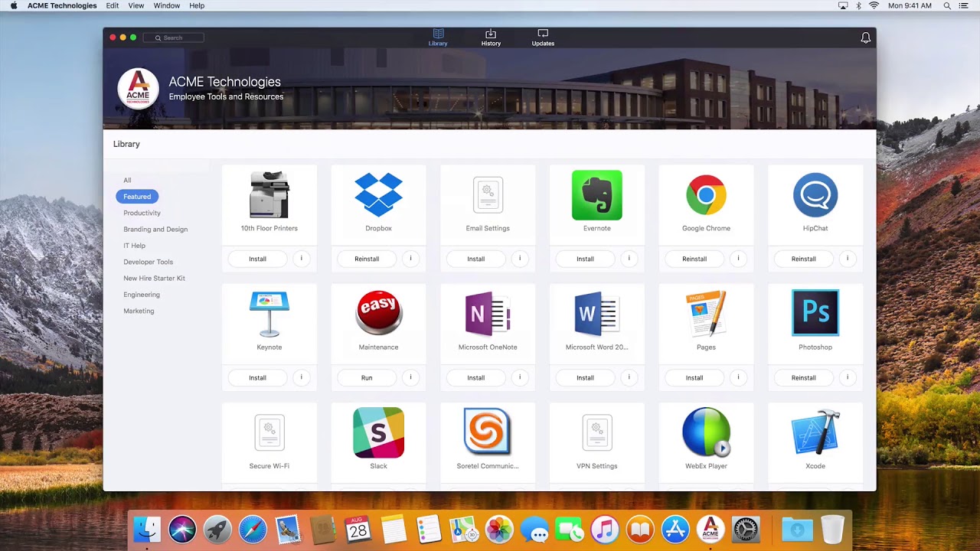Show info for Evernote
980x551 pixels.
[x=629, y=259]
